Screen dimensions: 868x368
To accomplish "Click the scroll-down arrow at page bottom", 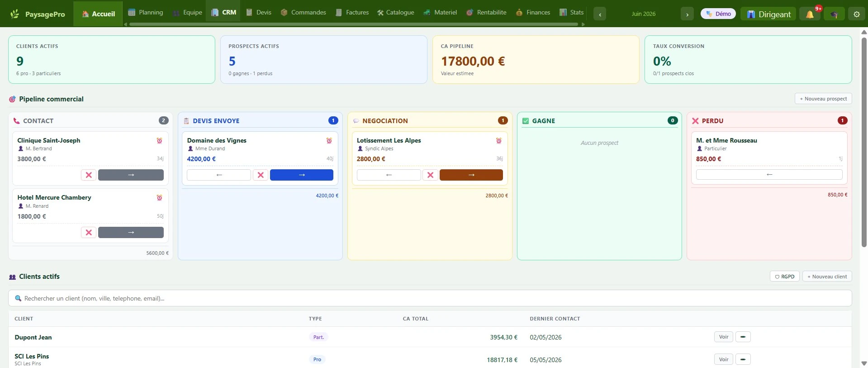I will pyautogui.click(x=864, y=363).
